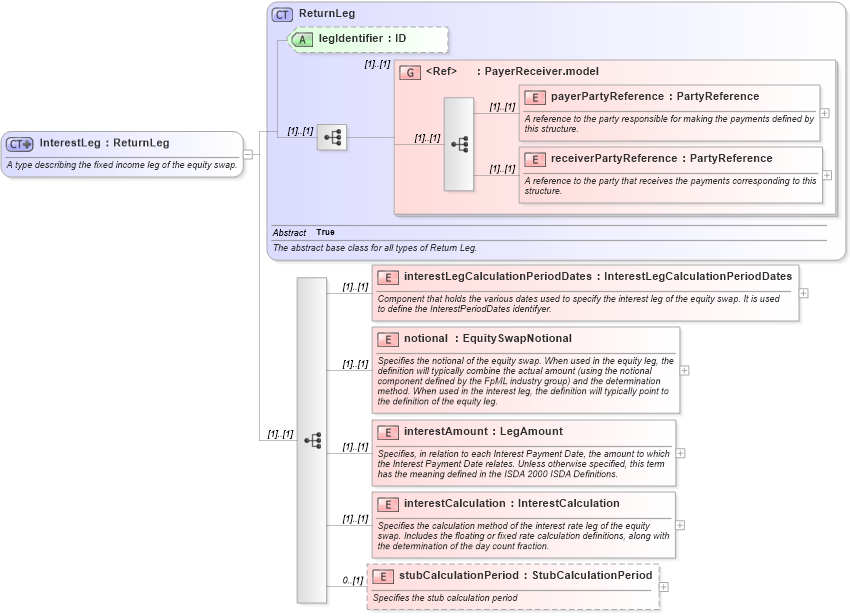Click the E icon of interestLegCalculationPeriodDates
The width and height of the screenshot is (850, 616).
point(388,278)
